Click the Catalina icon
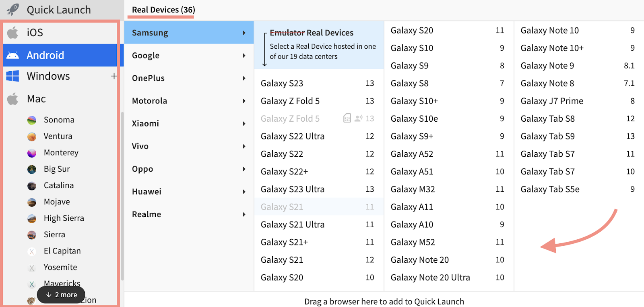644x307 pixels. coord(32,186)
